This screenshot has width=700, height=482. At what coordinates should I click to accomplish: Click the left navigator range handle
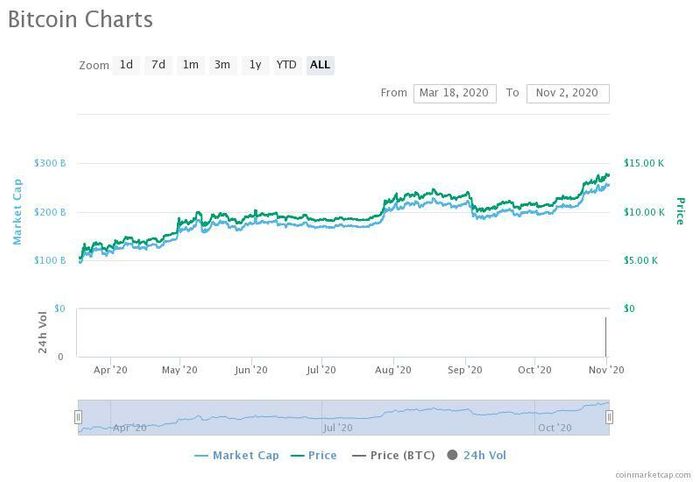[78, 417]
